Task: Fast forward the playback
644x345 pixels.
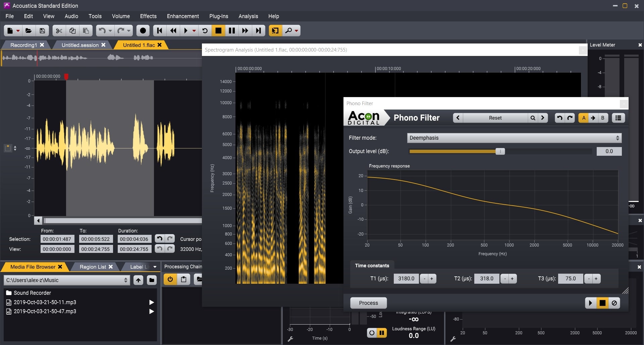Action: pyautogui.click(x=245, y=30)
